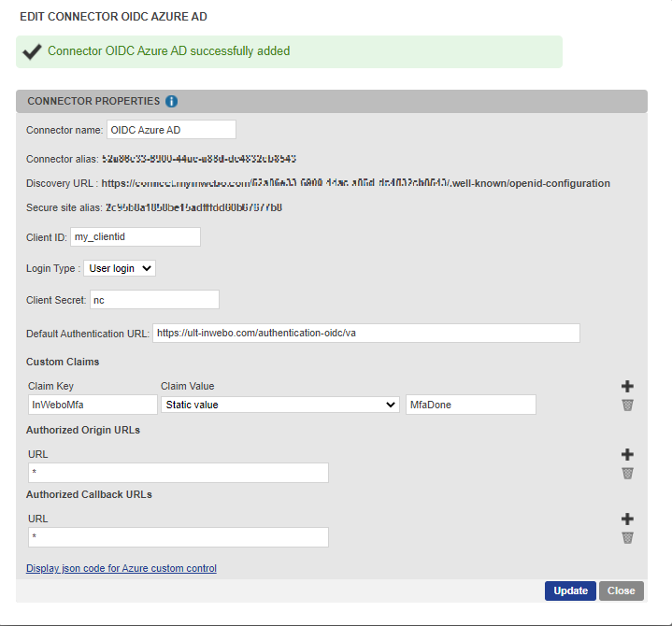Click the Connector Properties info icon
The height and width of the screenshot is (626, 672).
pos(172,101)
